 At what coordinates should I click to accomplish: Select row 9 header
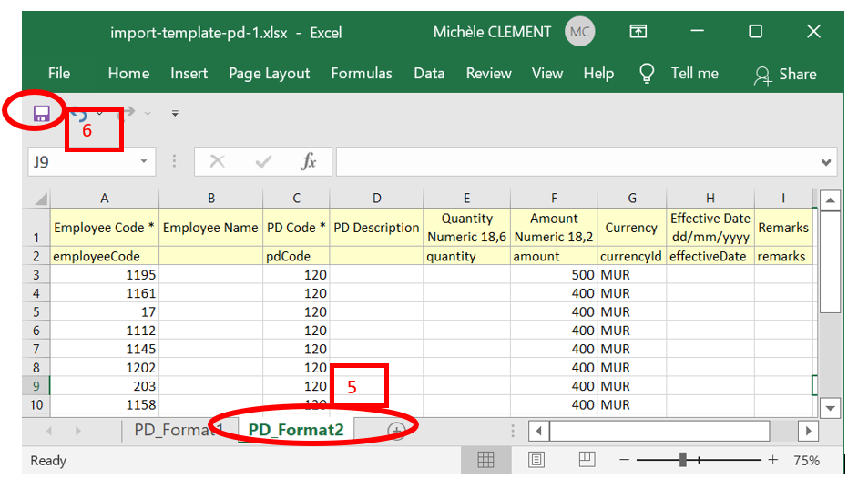(x=36, y=386)
